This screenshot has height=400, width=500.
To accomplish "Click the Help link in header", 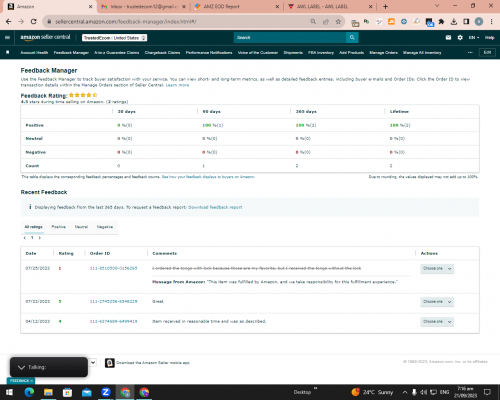I will click(489, 38).
